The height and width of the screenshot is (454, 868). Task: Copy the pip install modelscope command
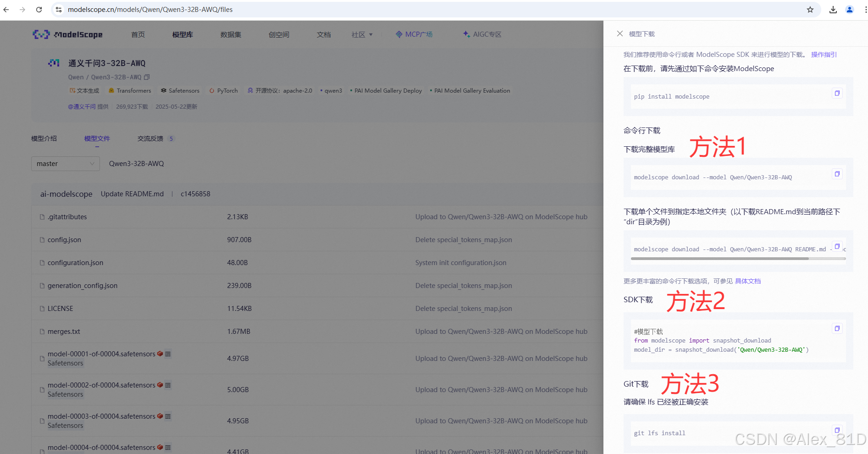[x=837, y=93]
